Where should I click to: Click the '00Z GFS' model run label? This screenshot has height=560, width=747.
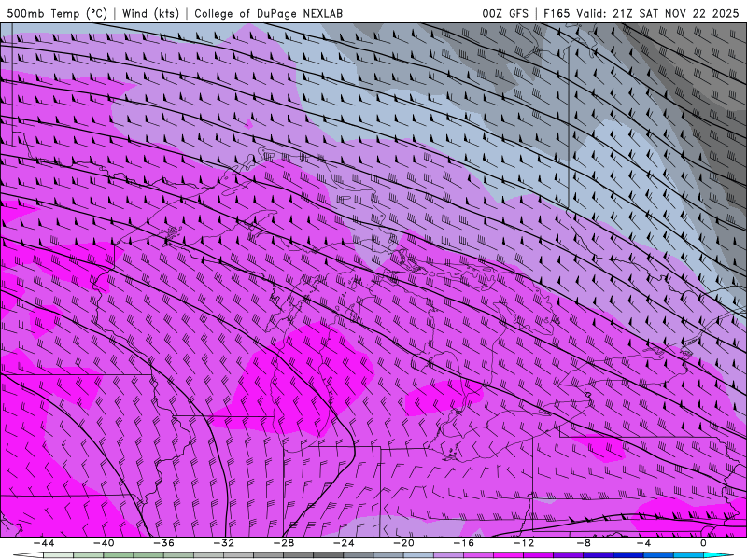tap(505, 13)
